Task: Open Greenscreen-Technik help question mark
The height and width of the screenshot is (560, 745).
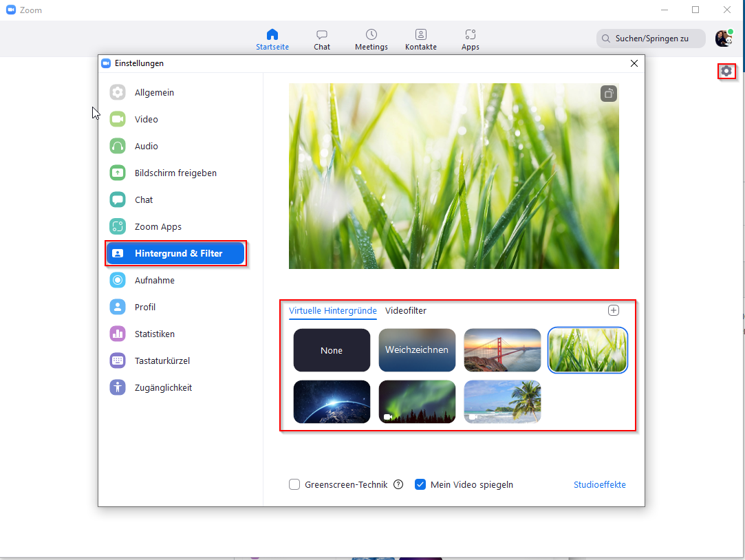Action: [398, 484]
